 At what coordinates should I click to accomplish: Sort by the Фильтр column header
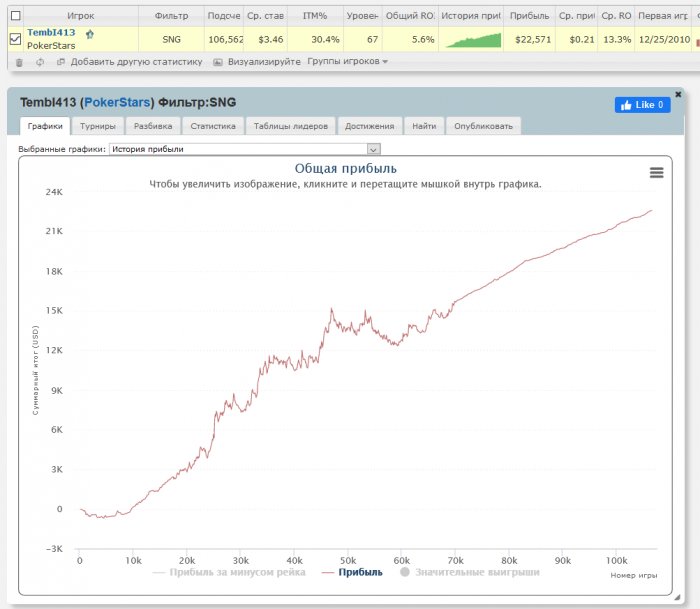tap(171, 16)
